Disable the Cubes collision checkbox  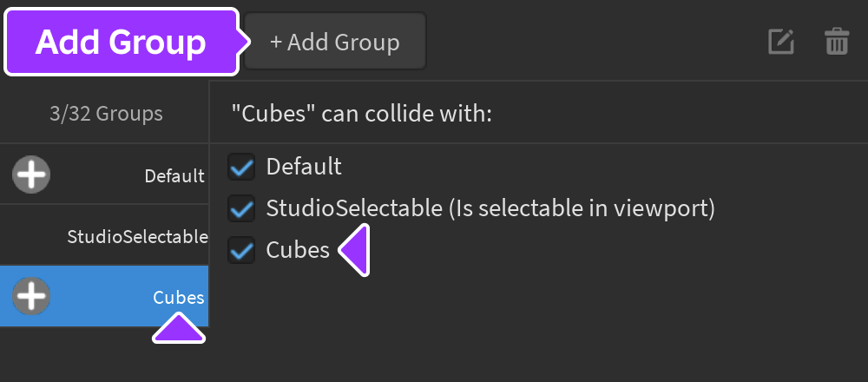coord(241,251)
